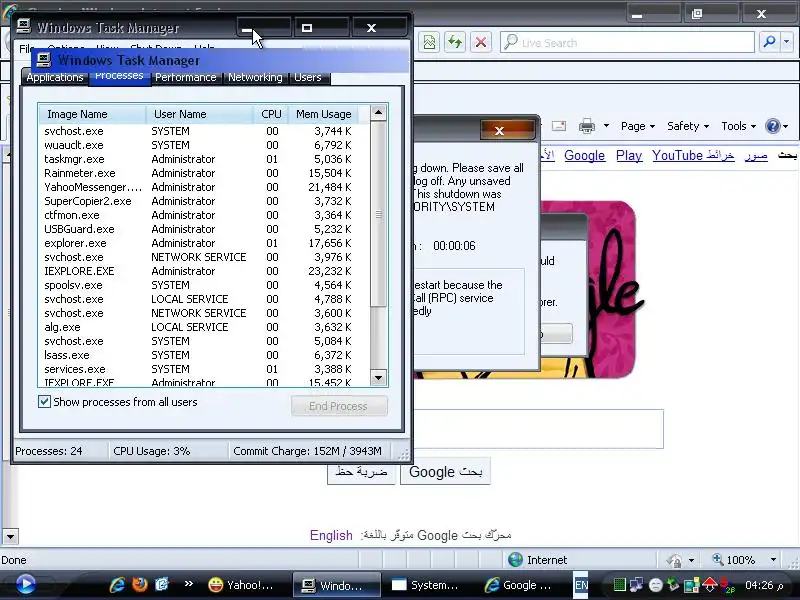The height and width of the screenshot is (600, 800).
Task: Open the Print options dropdown arrow
Action: pyautogui.click(x=606, y=126)
